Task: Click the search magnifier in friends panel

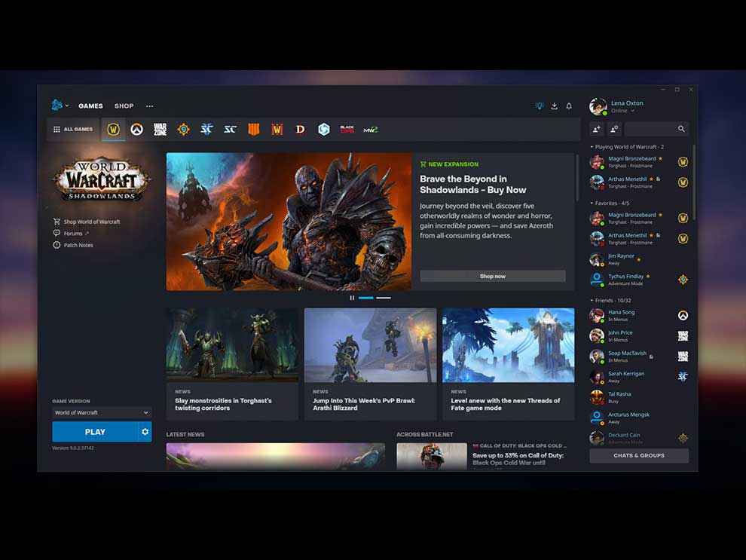Action: [x=681, y=129]
